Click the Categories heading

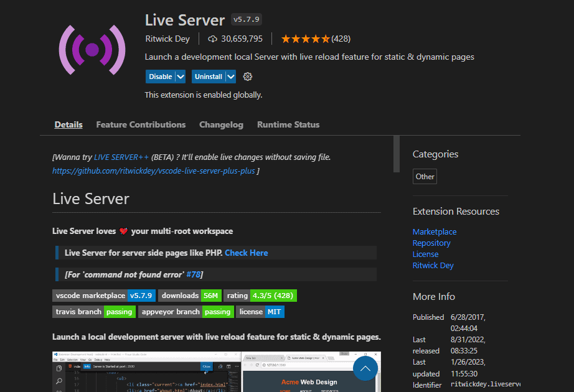[x=435, y=154]
